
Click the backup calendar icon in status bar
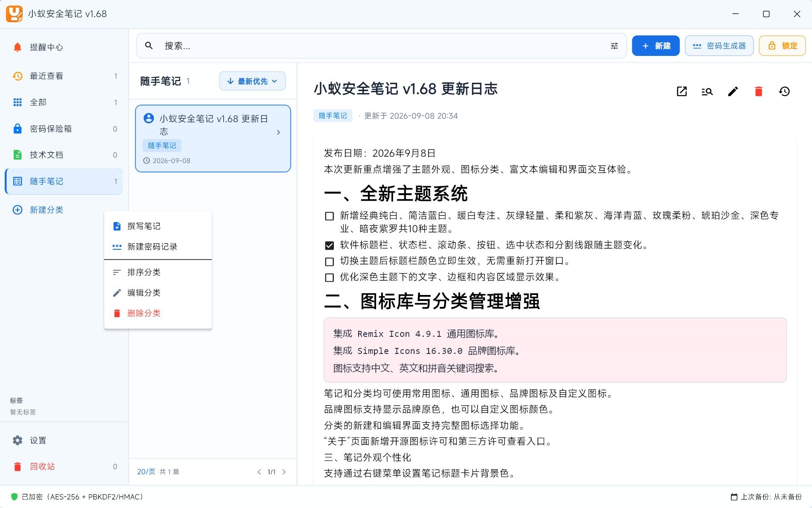coord(734,497)
